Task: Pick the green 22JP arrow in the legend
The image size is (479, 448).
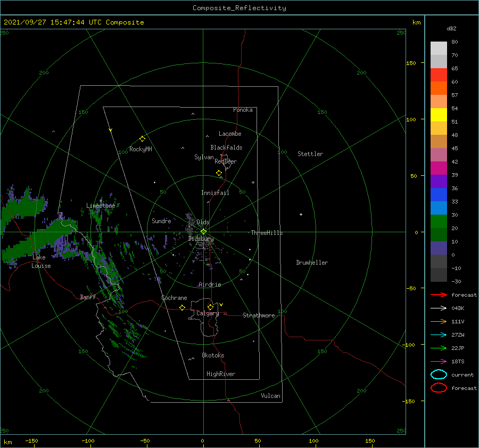Action: tap(439, 348)
